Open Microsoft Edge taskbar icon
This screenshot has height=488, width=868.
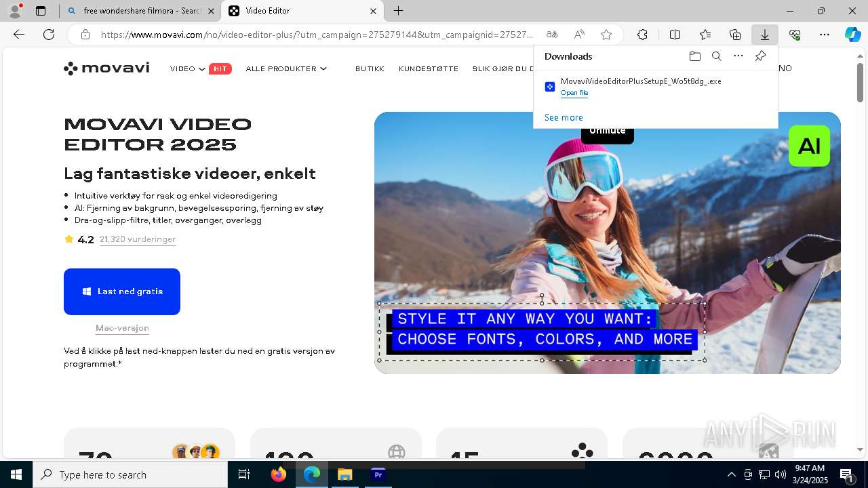coord(312,474)
